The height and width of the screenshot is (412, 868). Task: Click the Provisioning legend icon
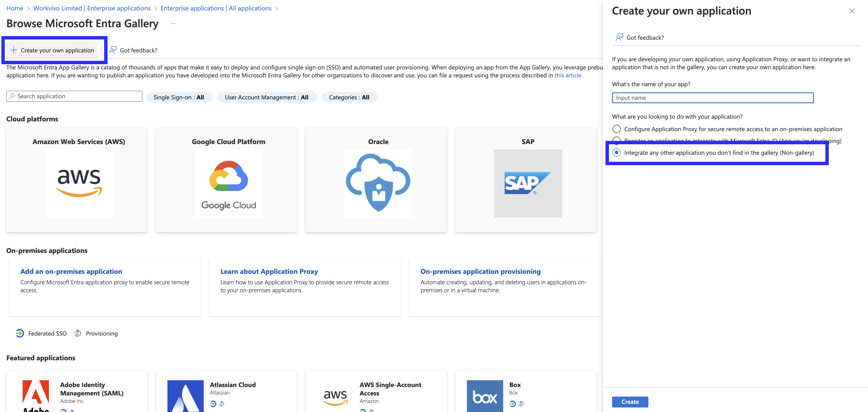(x=78, y=333)
